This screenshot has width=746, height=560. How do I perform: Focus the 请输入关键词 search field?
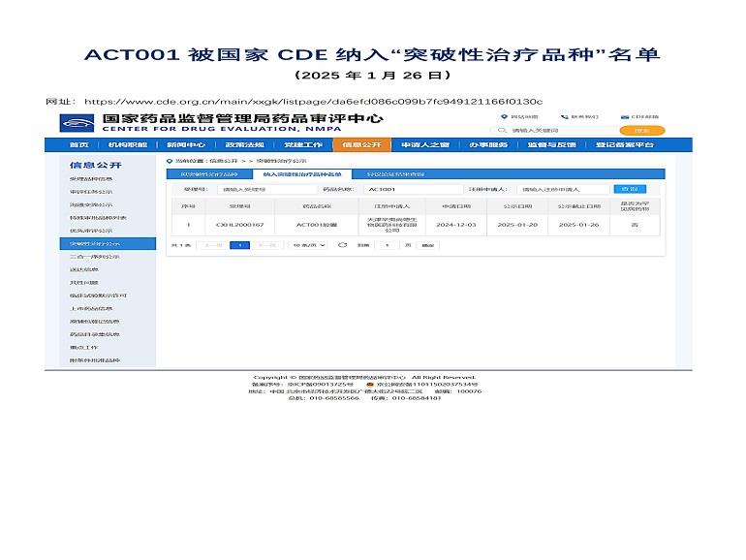pyautogui.click(x=554, y=131)
